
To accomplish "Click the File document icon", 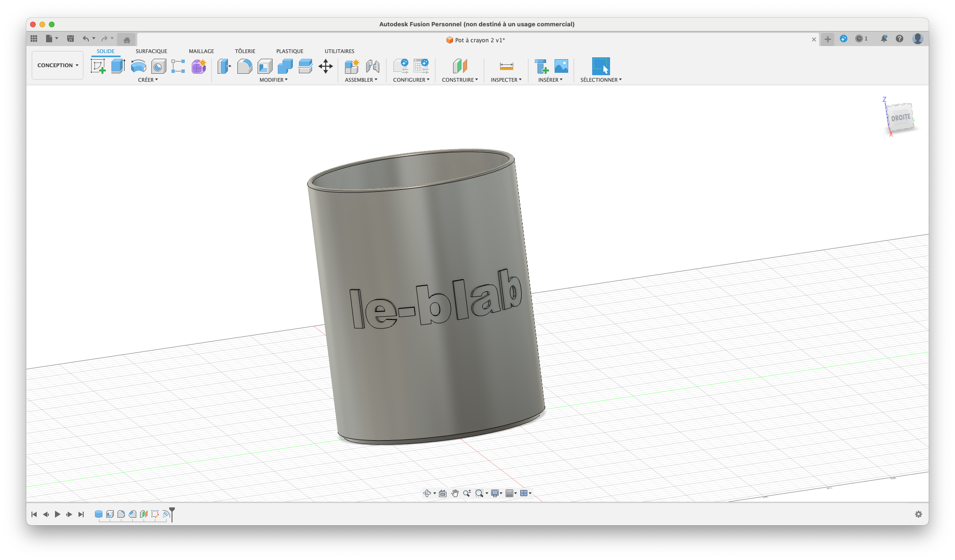I will 49,39.
